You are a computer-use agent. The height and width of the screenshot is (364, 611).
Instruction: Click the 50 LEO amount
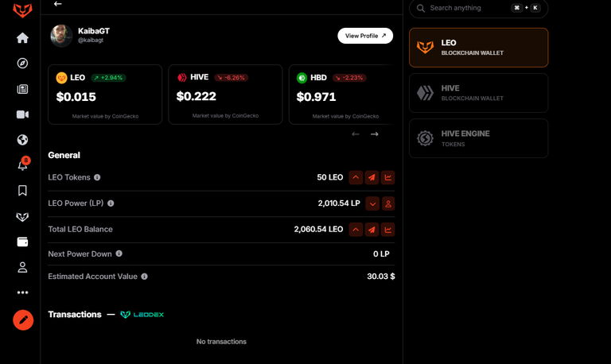click(x=329, y=177)
